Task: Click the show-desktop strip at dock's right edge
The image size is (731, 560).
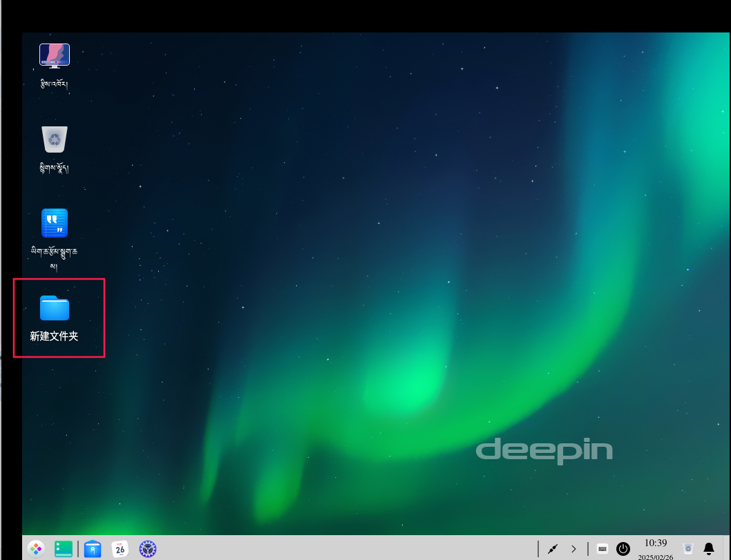Action: [x=727, y=549]
